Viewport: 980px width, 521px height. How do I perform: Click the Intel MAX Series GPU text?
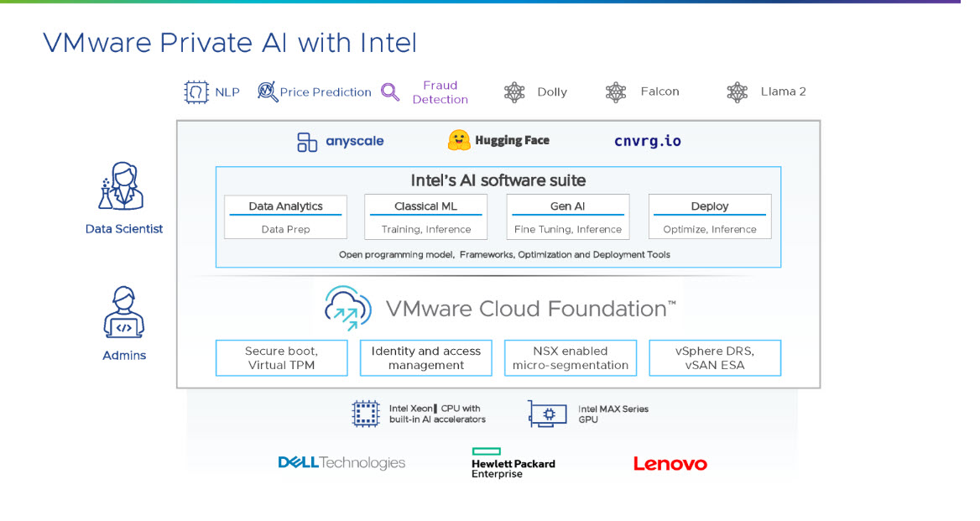point(612,414)
